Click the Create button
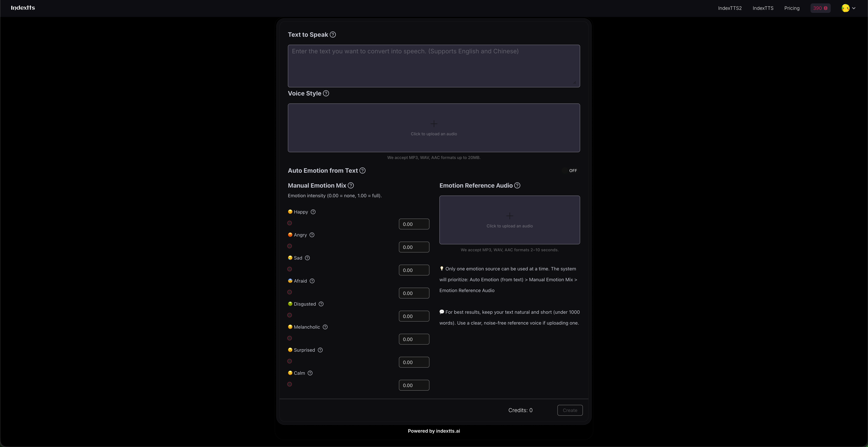868x447 pixels. click(569, 410)
